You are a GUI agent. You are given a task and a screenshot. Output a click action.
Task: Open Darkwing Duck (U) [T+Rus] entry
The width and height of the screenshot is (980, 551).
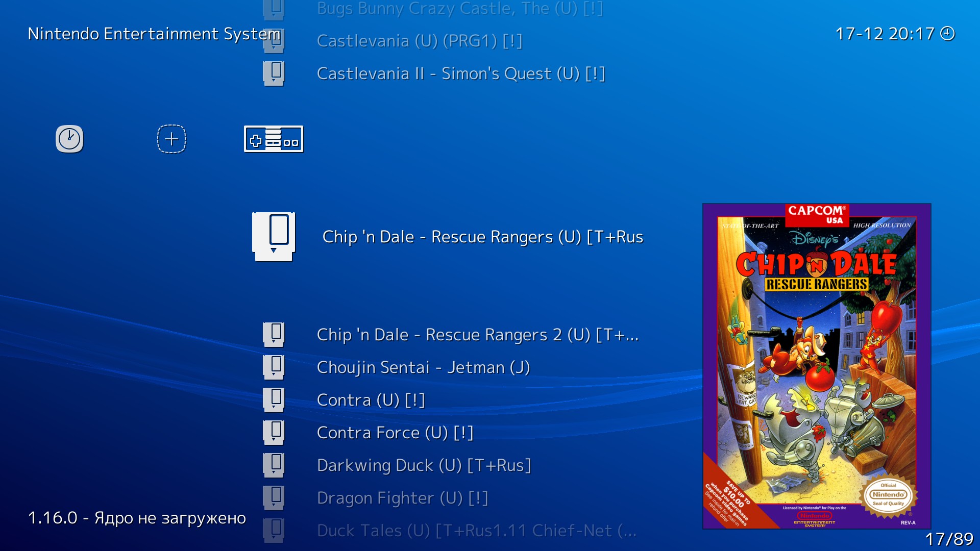tap(424, 465)
